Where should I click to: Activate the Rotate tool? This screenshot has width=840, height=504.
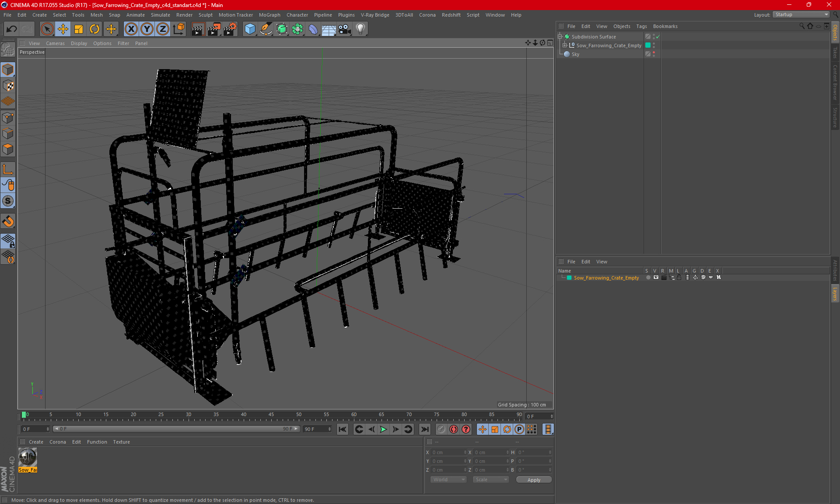coord(94,29)
